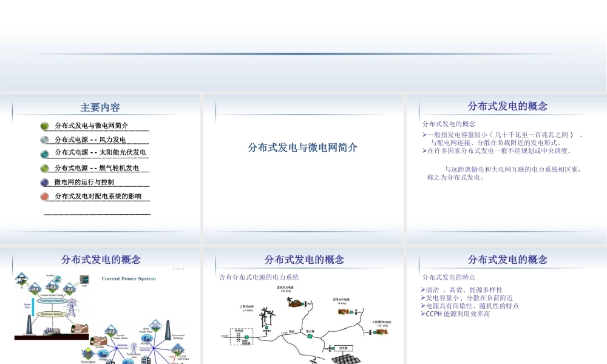This screenshot has width=607, height=364.
Task: Open the 分布式电源 -- 燃气轮机发电 link
Action: [x=97, y=168]
